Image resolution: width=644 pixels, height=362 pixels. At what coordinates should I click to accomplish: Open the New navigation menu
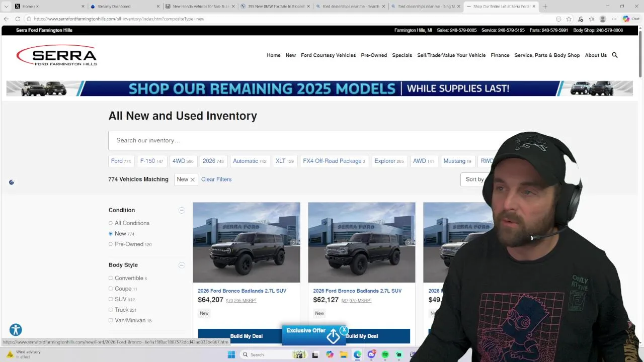point(291,55)
